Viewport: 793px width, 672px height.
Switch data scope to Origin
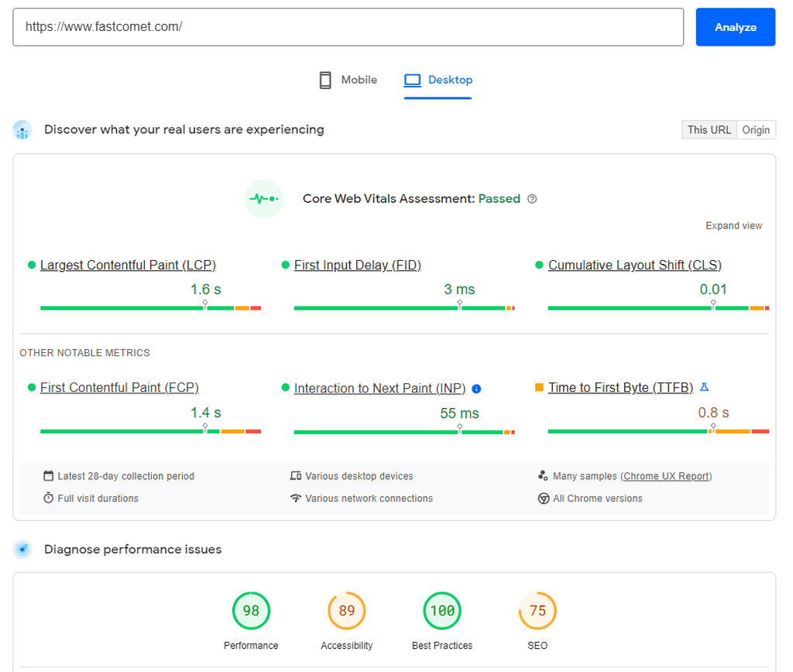point(756,129)
